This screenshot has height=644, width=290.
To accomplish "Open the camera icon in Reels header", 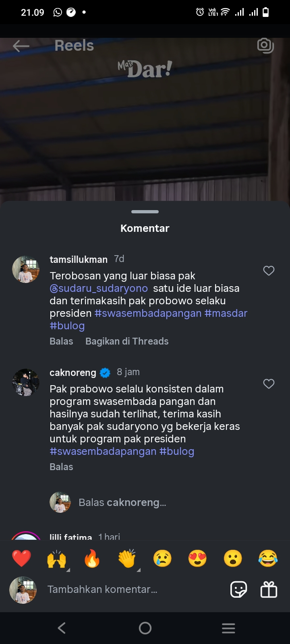I will tap(265, 45).
